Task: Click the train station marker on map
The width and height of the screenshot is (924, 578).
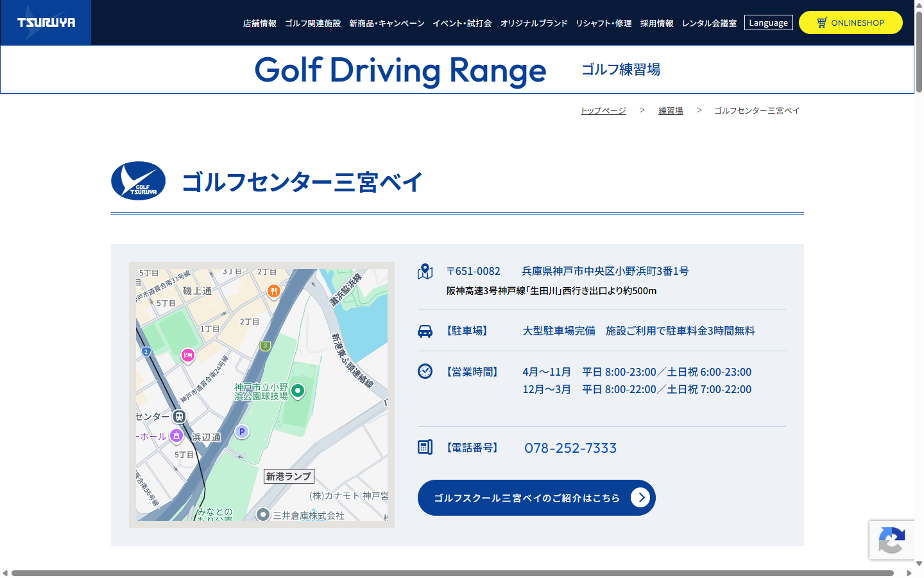Action: coord(180,417)
